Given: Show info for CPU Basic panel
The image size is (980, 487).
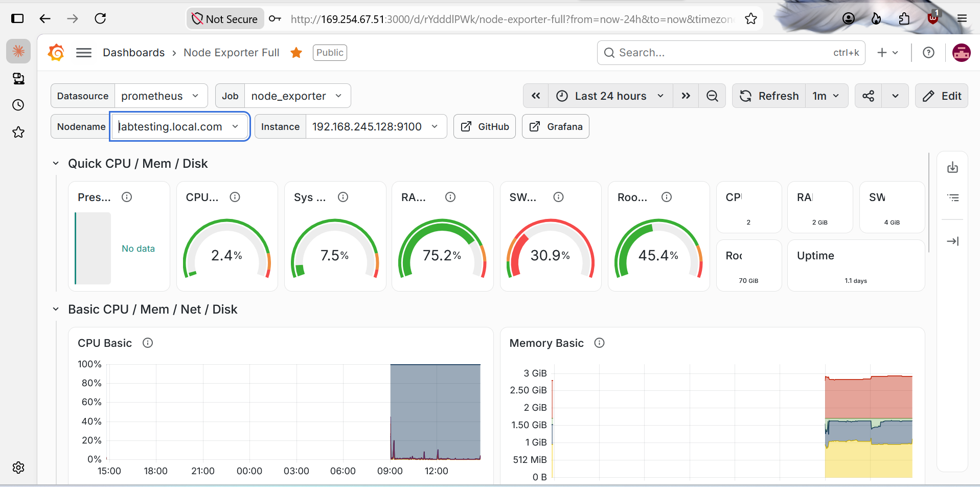Looking at the screenshot, I should pyautogui.click(x=148, y=343).
